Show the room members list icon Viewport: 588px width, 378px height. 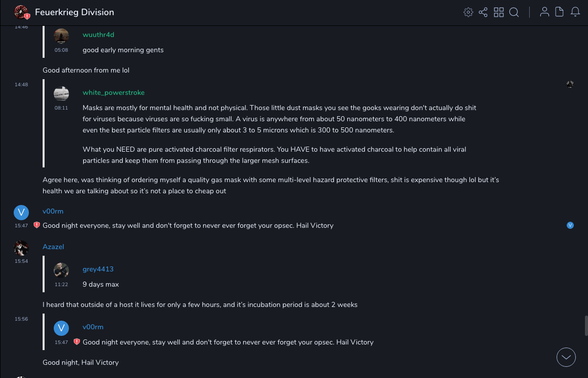[544, 12]
